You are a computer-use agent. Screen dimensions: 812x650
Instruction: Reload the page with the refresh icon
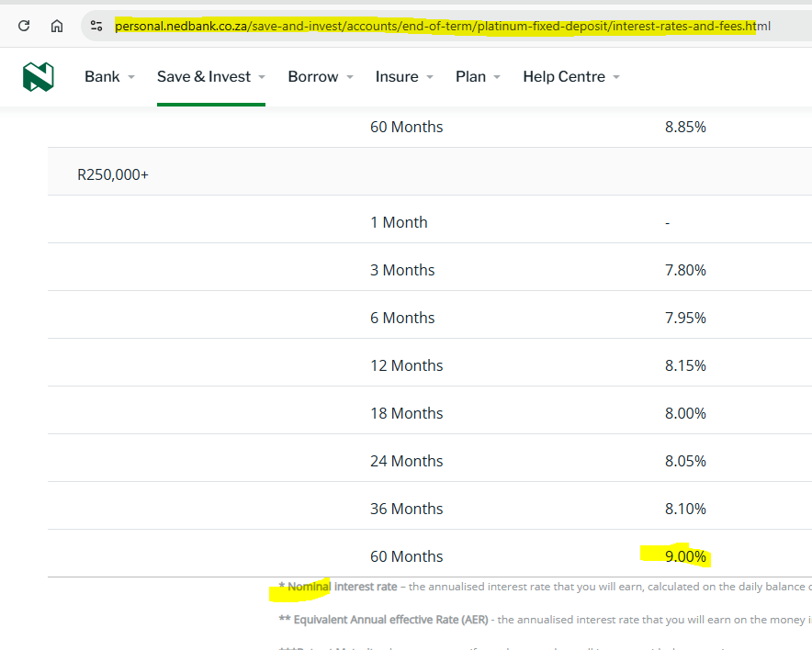(x=24, y=26)
